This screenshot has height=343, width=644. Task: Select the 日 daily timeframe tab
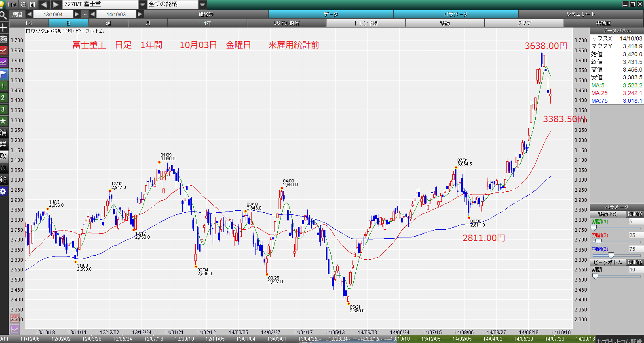[x=68, y=23]
